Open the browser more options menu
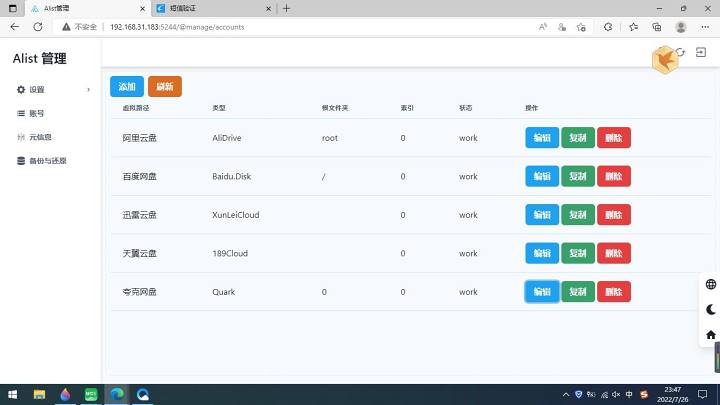Screen dimensions: 720x405 (705, 27)
